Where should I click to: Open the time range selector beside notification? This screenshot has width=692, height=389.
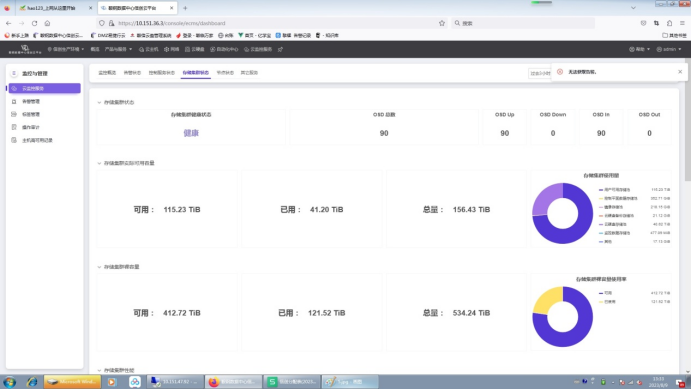click(x=540, y=73)
